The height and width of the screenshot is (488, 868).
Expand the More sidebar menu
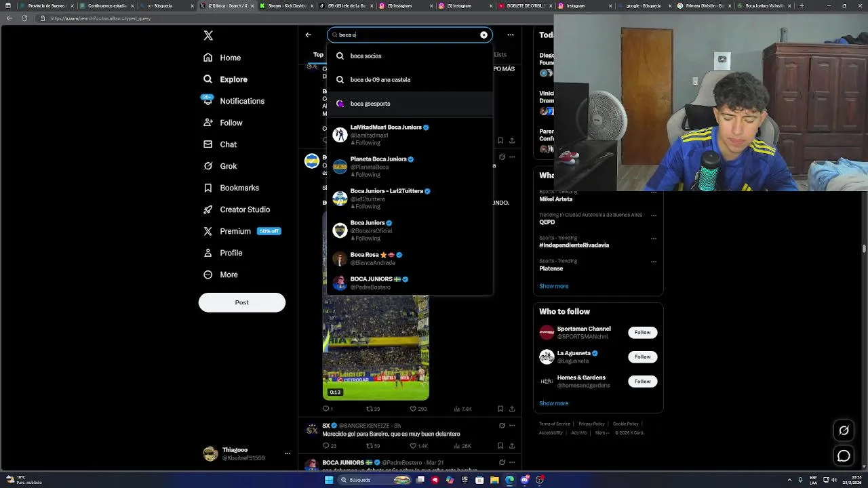[x=221, y=274]
